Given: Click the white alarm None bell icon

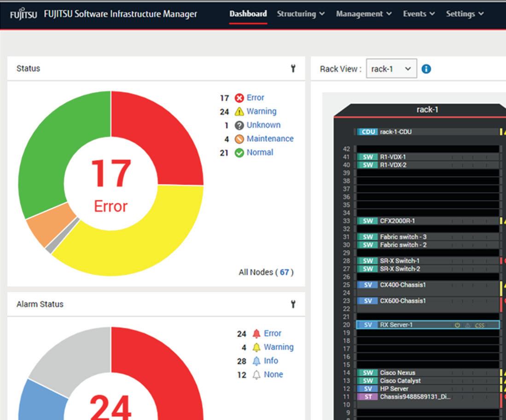Looking at the screenshot, I should [x=256, y=375].
